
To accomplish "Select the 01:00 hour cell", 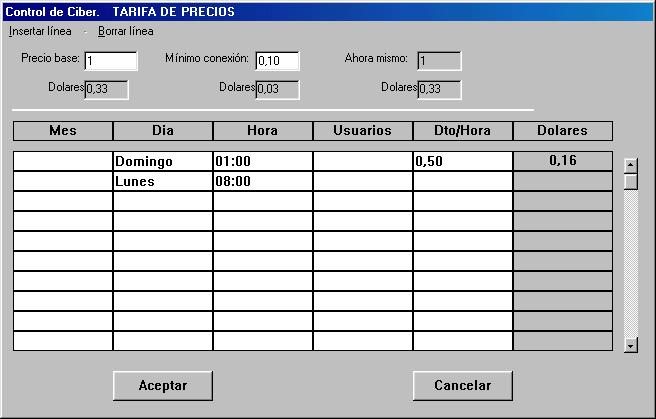I will (263, 161).
